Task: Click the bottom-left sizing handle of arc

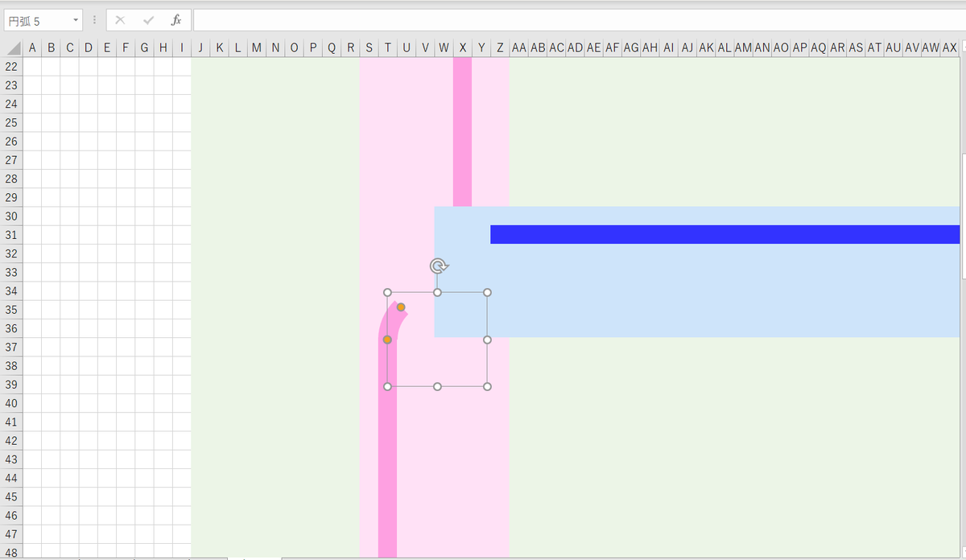Action: [387, 386]
